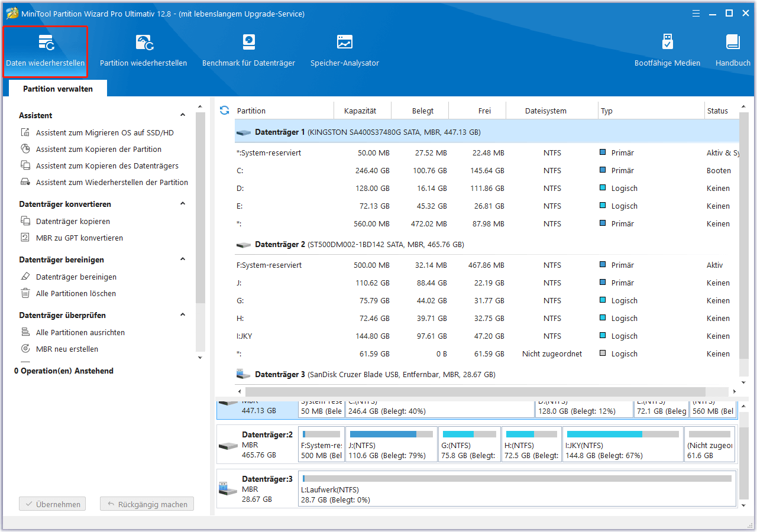Select MBR neu erstellen

[x=60, y=349]
